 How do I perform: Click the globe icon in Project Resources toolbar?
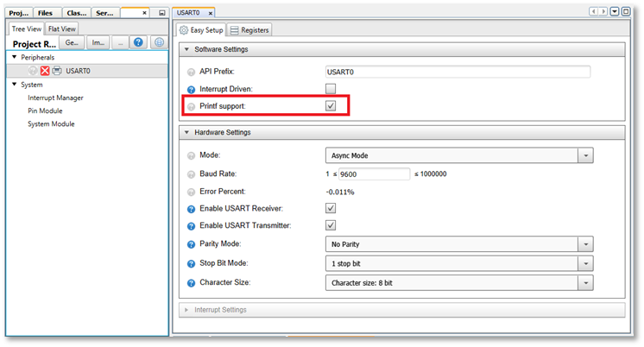tap(158, 43)
